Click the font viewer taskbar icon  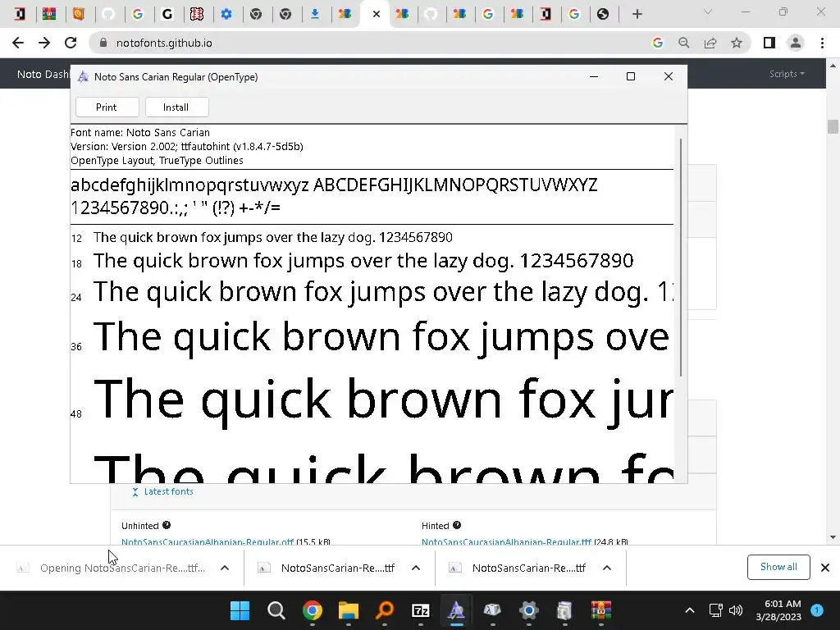[456, 610]
